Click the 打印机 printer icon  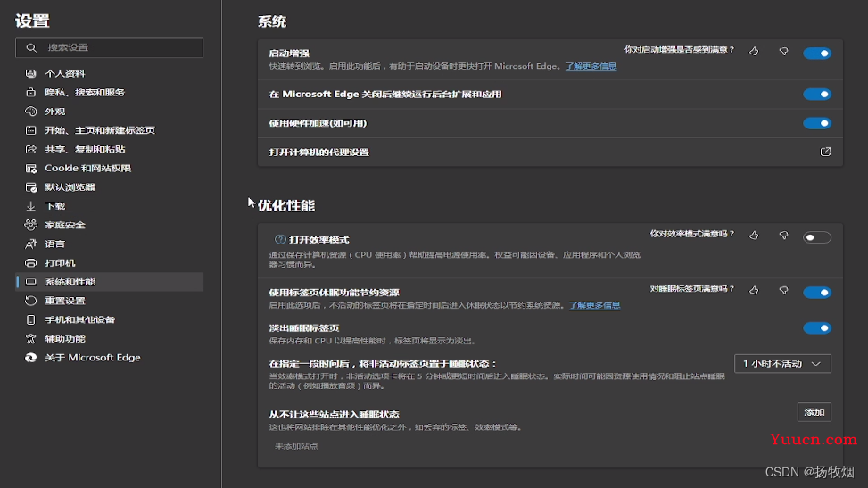click(x=31, y=263)
